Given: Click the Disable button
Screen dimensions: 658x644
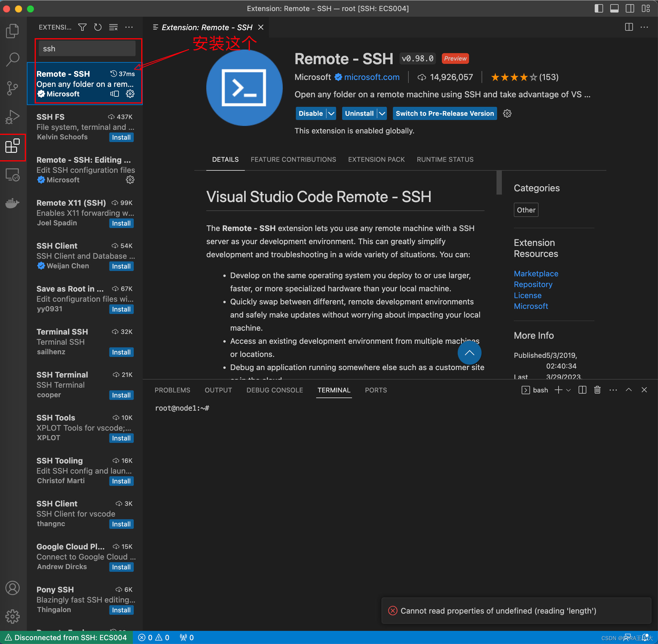Looking at the screenshot, I should tap(310, 113).
